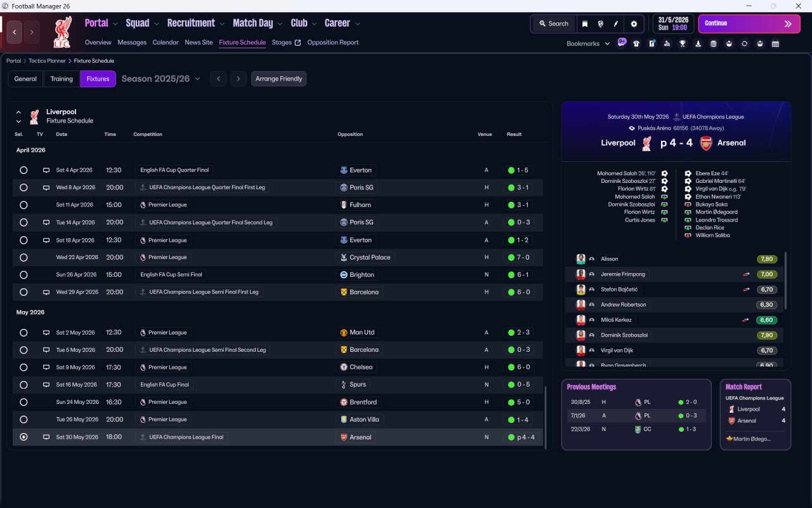Viewport: 812px width, 508px height.
Task: Expand the Career menu chevron
Action: pyautogui.click(x=357, y=24)
